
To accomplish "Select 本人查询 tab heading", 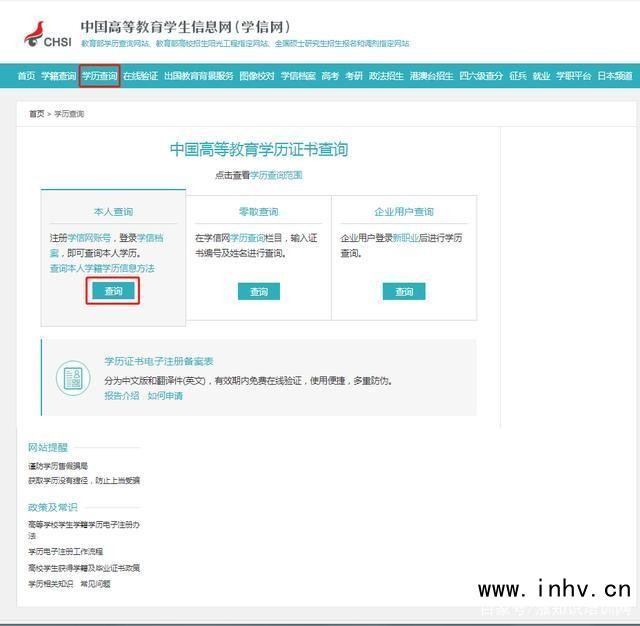I will 113,212.
